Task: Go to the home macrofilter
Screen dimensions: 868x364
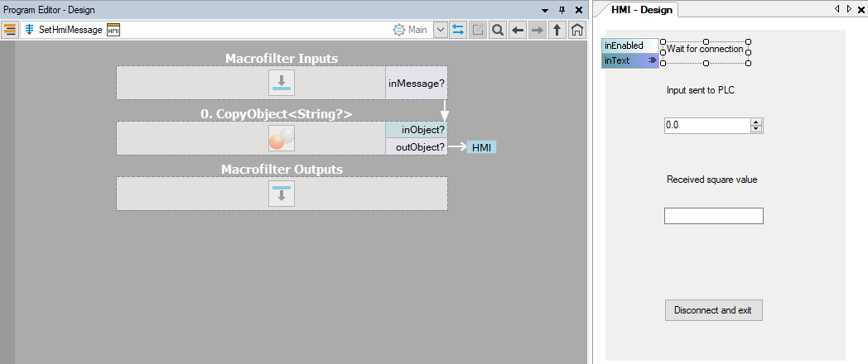Action: coord(576,30)
